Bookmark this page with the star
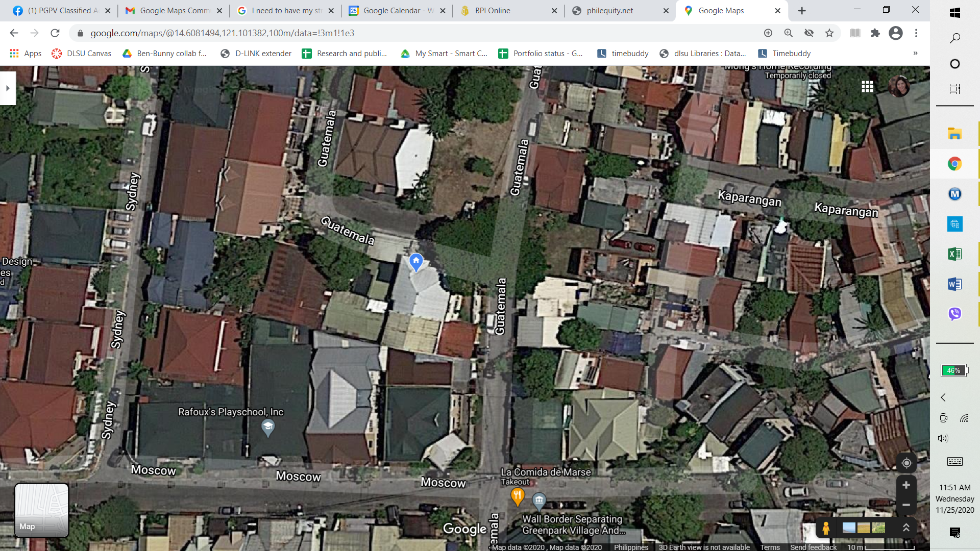Viewport: 980px width, 551px height. [829, 33]
